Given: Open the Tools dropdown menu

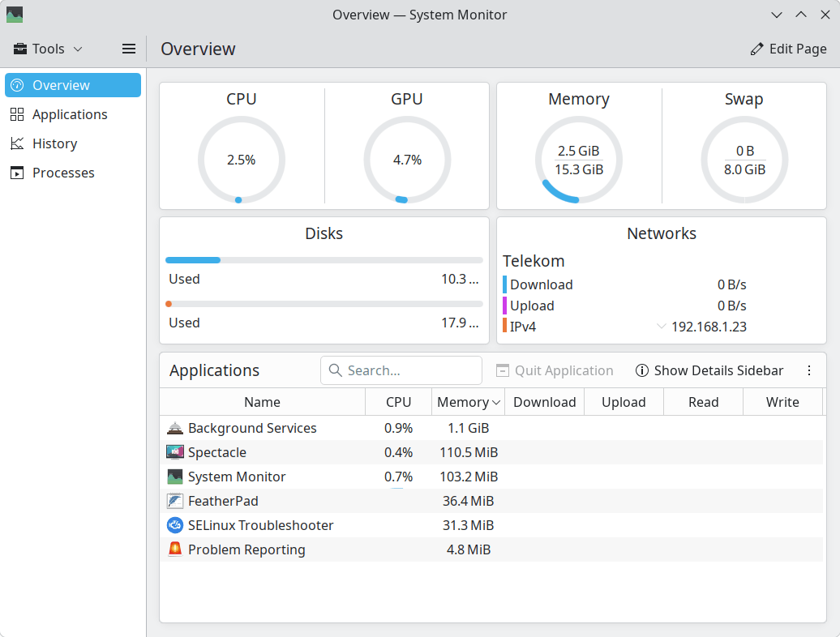Looking at the screenshot, I should pyautogui.click(x=49, y=49).
